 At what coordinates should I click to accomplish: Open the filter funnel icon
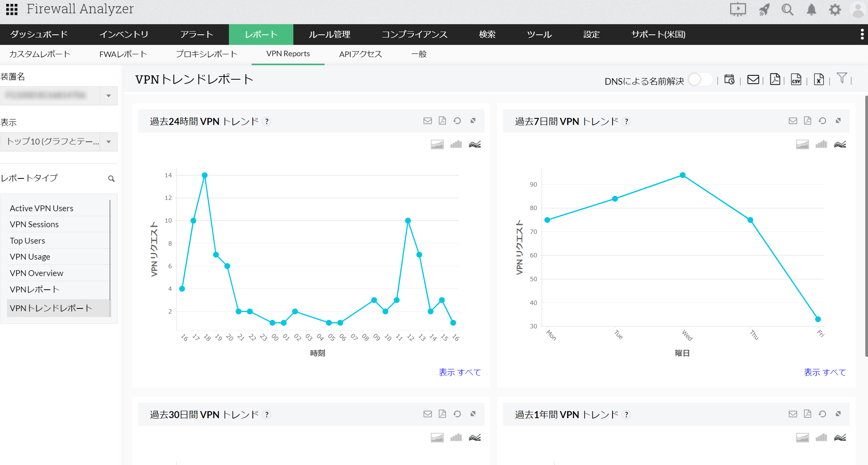coord(842,78)
